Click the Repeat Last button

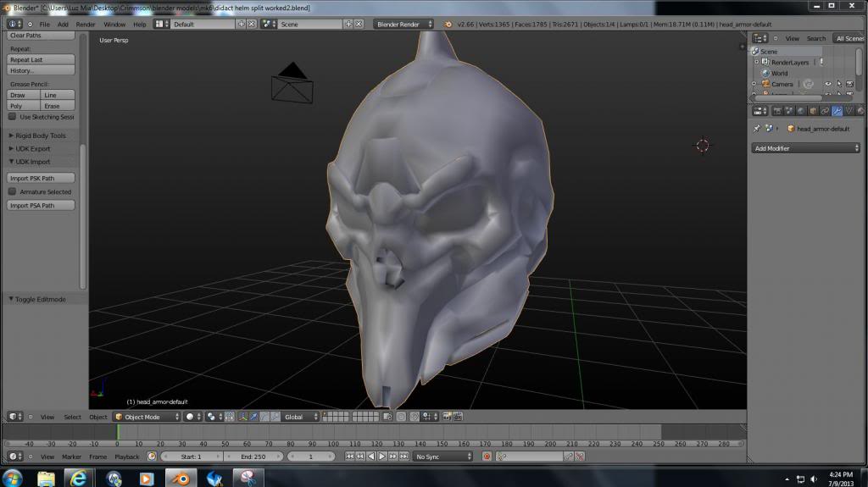(41, 59)
